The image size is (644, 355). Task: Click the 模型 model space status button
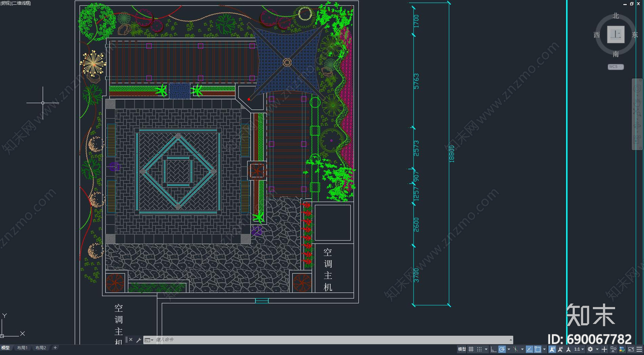[462, 349]
